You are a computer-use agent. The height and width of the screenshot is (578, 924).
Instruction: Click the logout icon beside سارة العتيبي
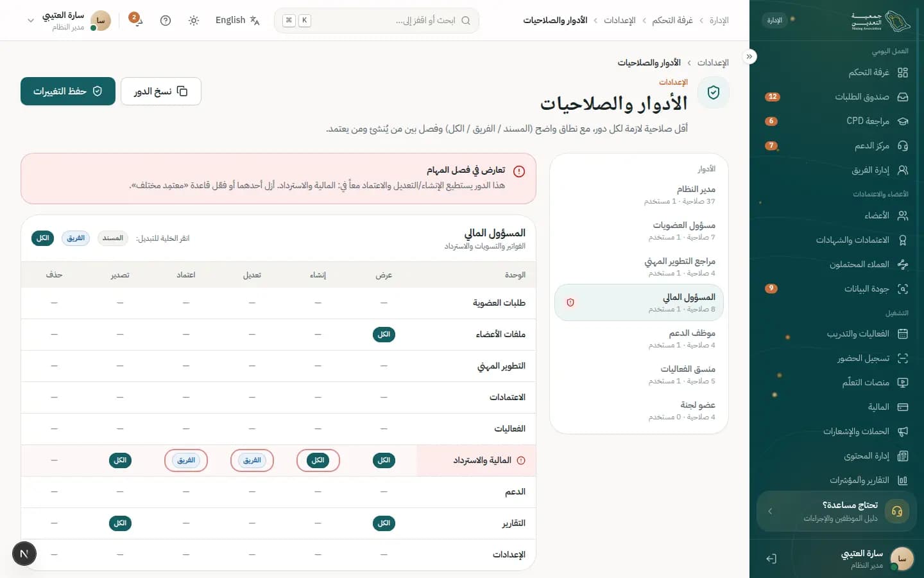tap(771, 559)
